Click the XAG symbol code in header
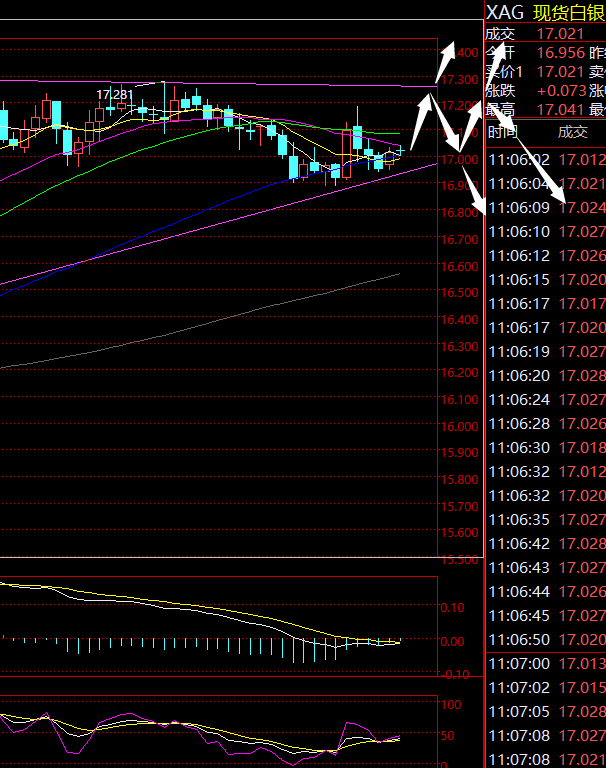 point(504,12)
